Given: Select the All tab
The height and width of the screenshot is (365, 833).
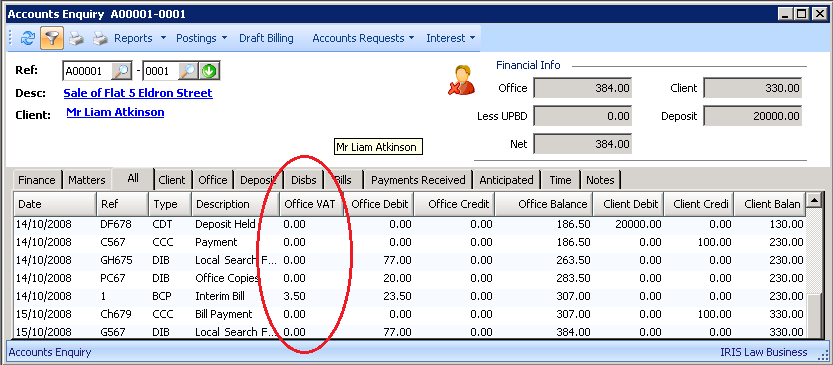Looking at the screenshot, I should pyautogui.click(x=133, y=179).
